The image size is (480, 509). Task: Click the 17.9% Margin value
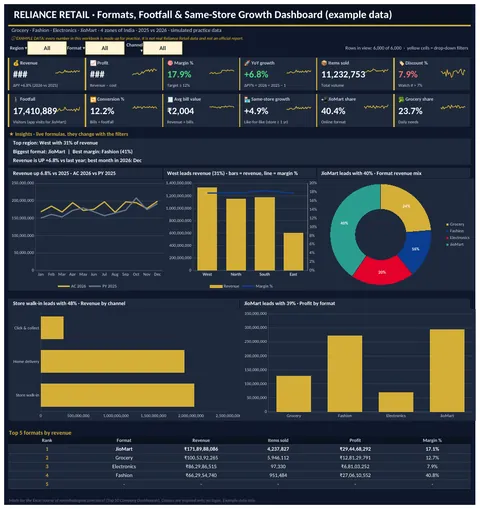click(179, 74)
